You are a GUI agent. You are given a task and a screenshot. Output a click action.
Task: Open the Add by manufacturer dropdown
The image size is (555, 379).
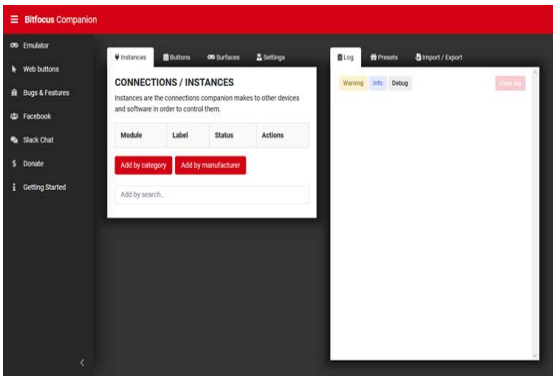click(x=211, y=165)
